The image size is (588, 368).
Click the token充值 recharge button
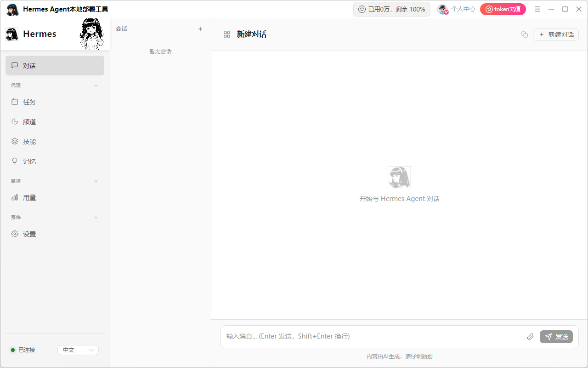(x=503, y=9)
